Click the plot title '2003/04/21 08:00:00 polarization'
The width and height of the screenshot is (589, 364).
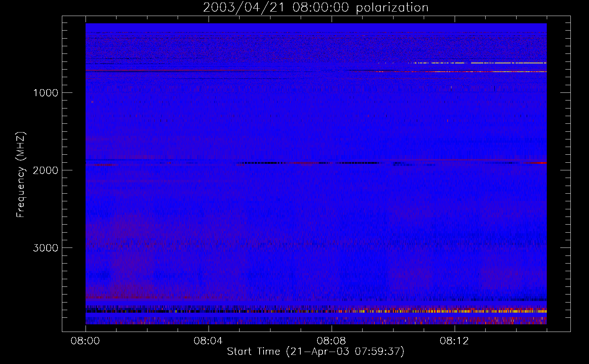click(x=316, y=7)
